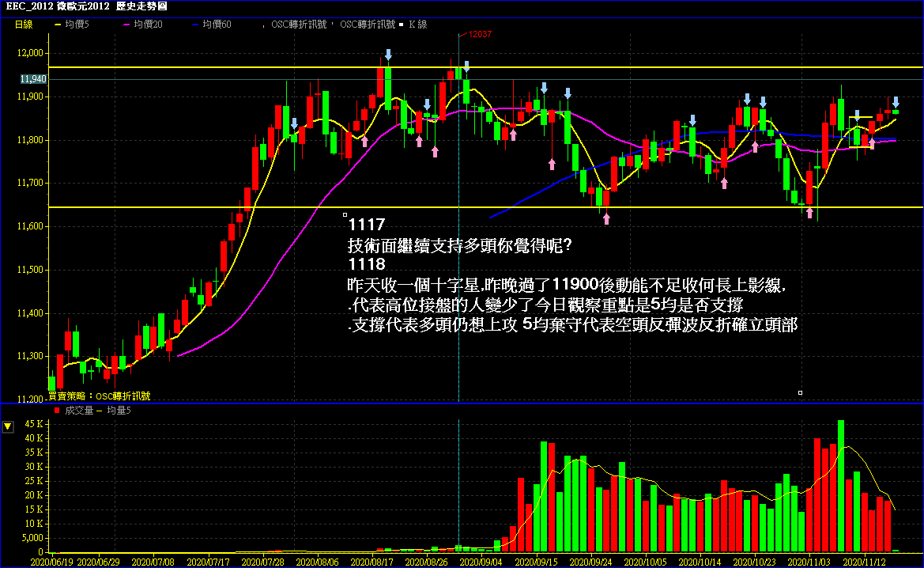Viewport: 924px width, 568px height.
Task: Click the bottom-right handle of text annotation
Action: 800,392
